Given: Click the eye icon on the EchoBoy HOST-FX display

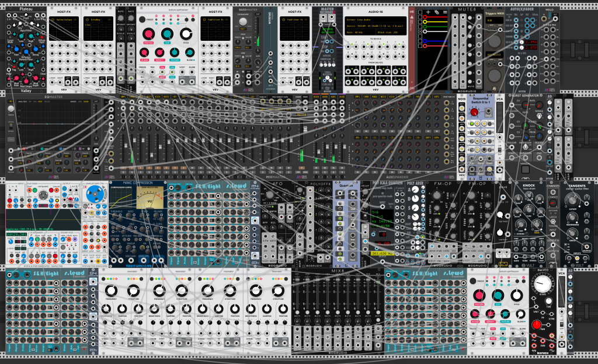Looking at the screenshot, I should tap(109, 19).
